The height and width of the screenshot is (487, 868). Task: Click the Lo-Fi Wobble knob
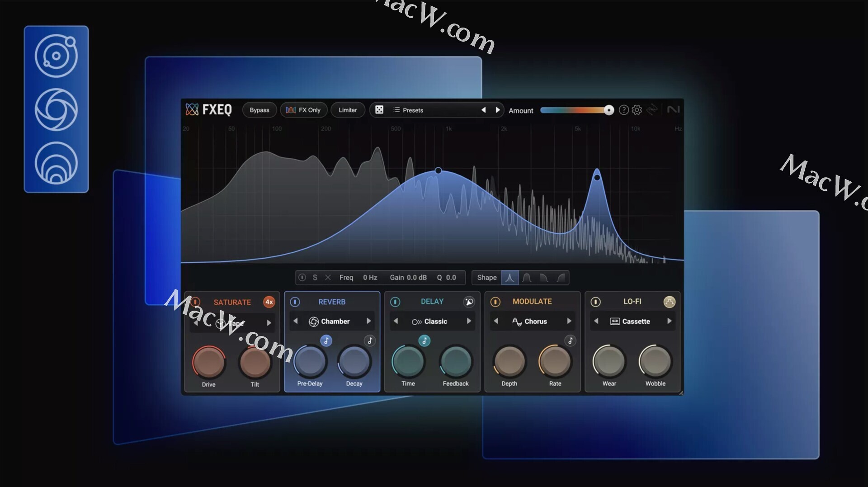click(656, 361)
